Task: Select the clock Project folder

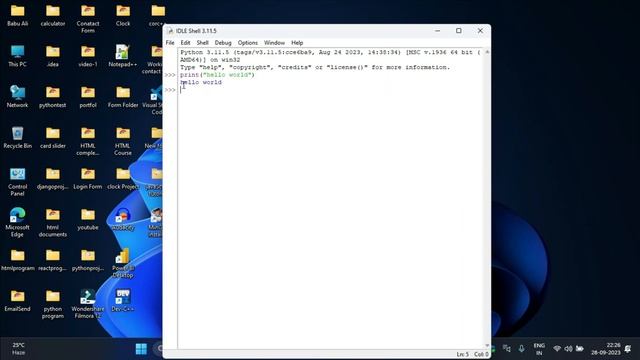Action: tap(123, 178)
